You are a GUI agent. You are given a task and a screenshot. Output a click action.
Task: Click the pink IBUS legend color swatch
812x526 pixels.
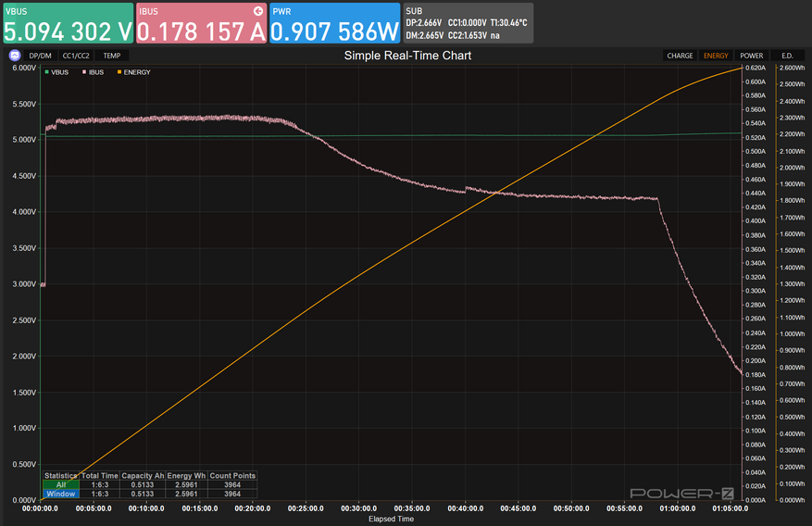(x=84, y=72)
